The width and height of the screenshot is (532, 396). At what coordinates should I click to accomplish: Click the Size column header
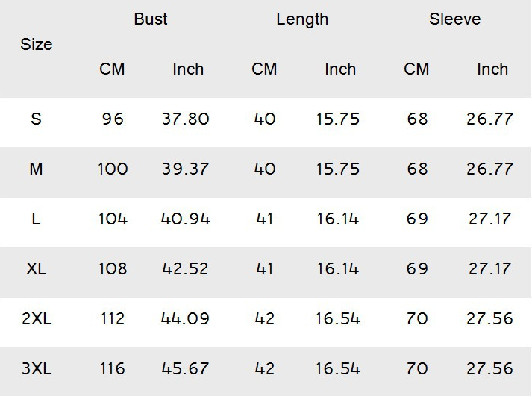tap(37, 45)
